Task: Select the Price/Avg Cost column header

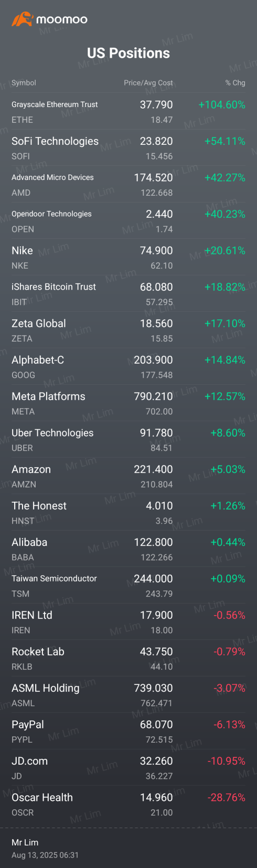Action: (x=148, y=83)
